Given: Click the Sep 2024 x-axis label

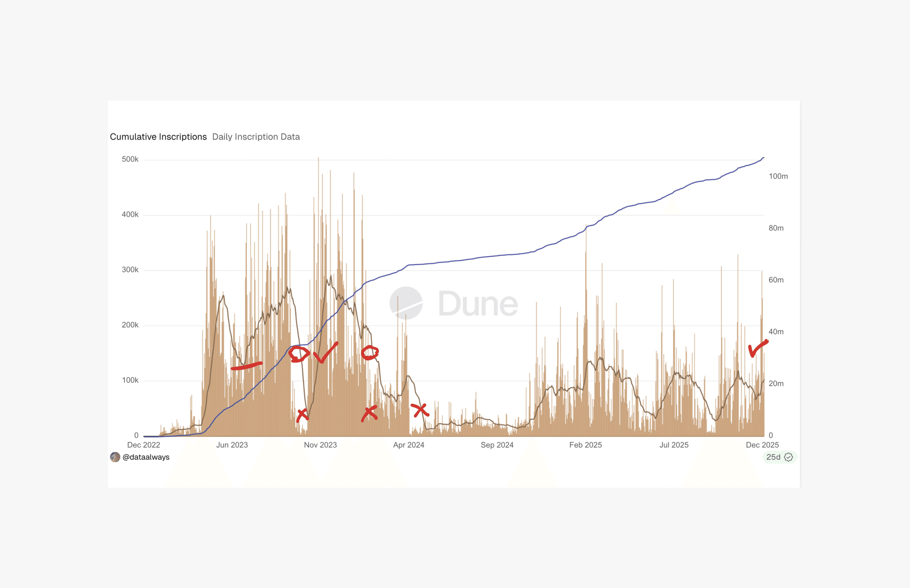Looking at the screenshot, I should pos(497,445).
